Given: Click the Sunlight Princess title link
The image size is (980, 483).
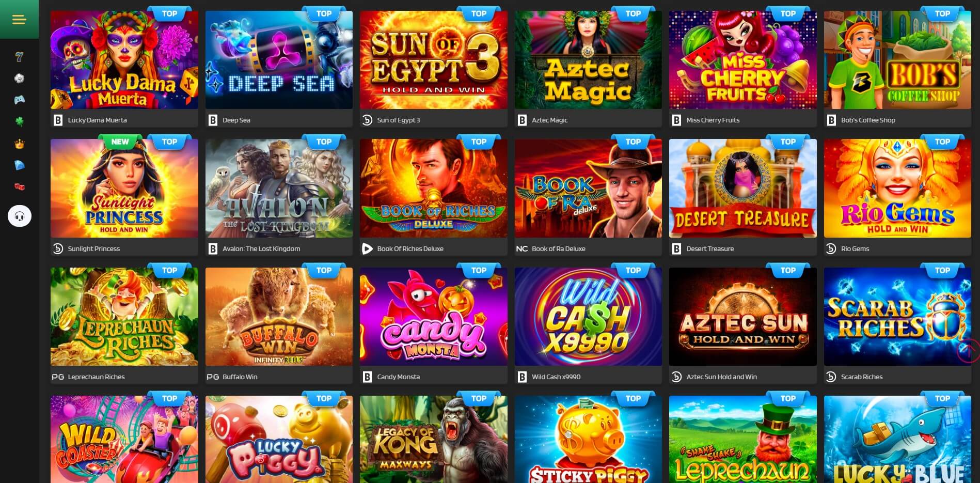Looking at the screenshot, I should pos(93,248).
